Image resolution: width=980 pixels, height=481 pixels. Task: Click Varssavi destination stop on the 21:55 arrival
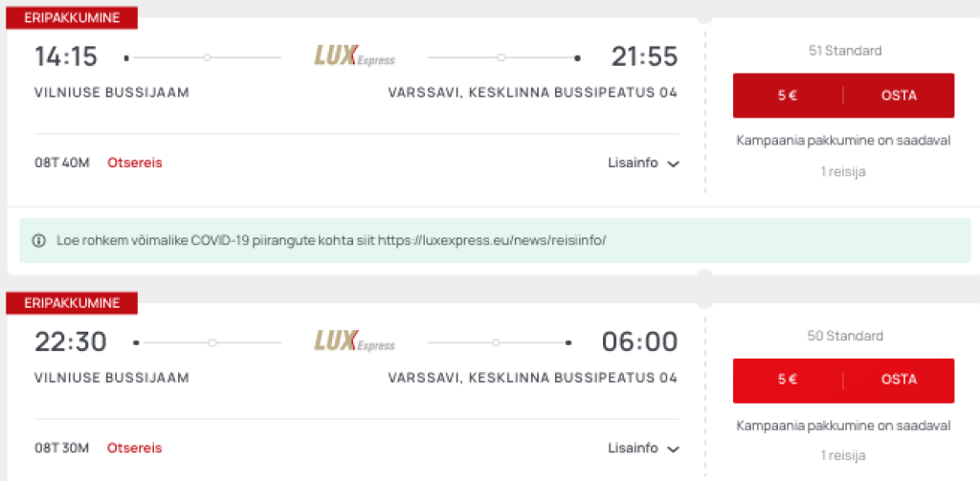point(532,93)
